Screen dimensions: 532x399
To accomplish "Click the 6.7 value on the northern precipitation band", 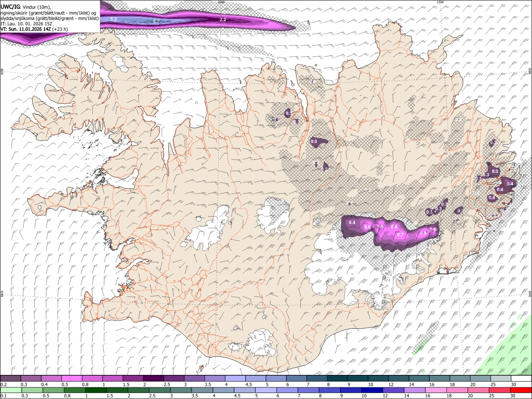I will pos(156,21).
